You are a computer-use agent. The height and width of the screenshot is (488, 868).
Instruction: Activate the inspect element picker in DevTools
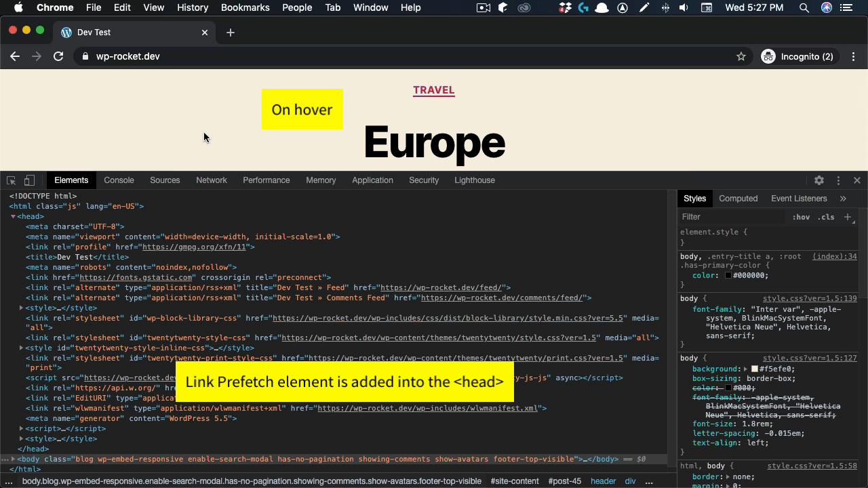point(12,180)
